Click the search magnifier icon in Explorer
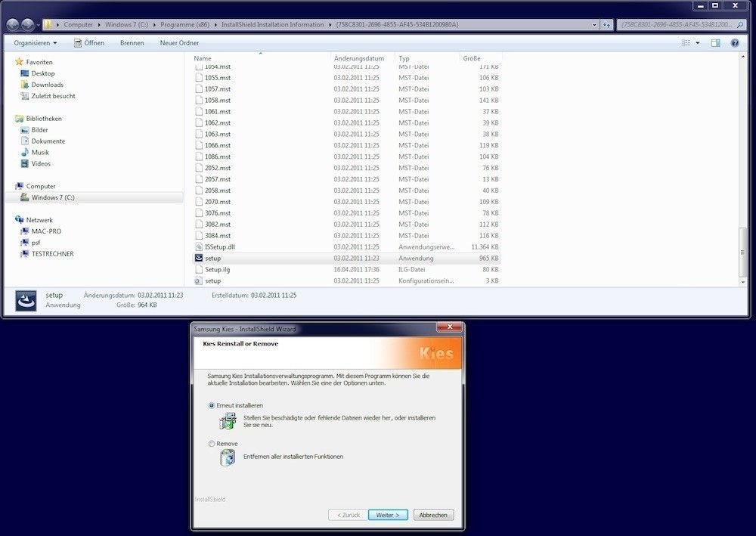The height and width of the screenshot is (536, 756). (740, 25)
